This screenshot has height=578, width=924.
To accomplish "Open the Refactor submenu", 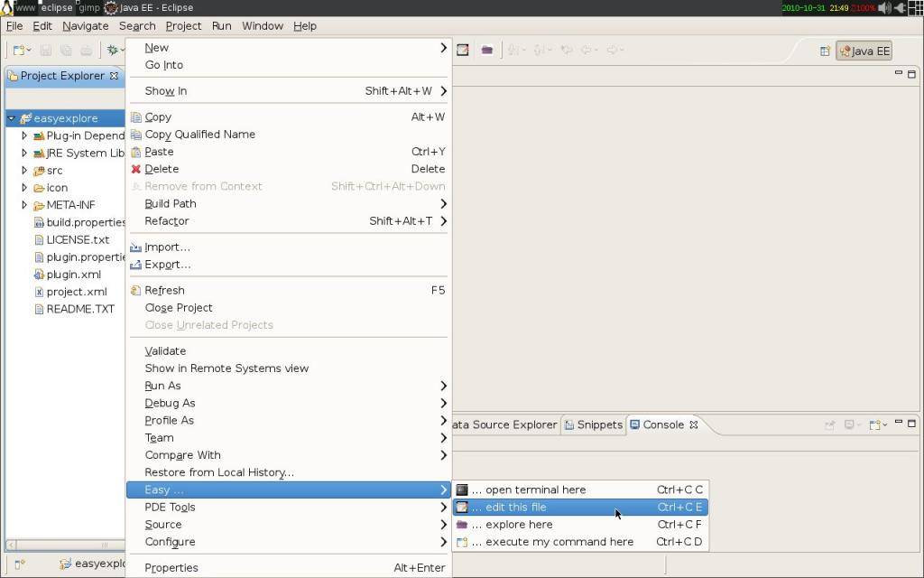I will 289,221.
